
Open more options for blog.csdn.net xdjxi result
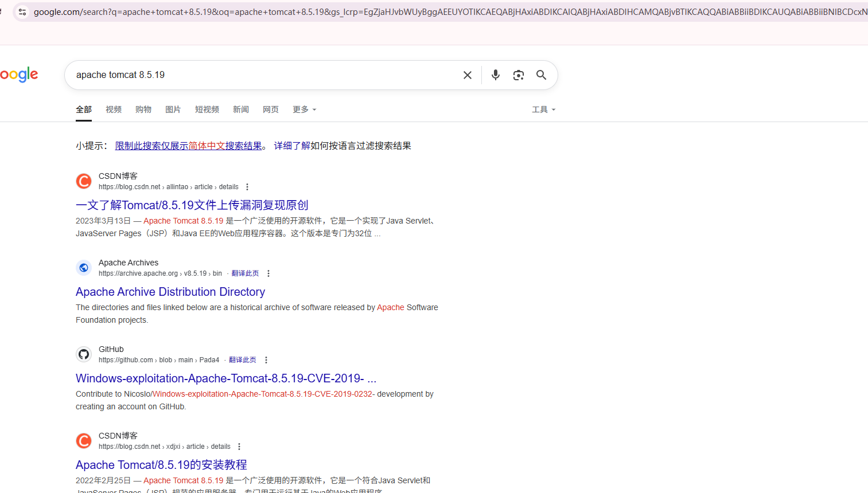coord(239,447)
